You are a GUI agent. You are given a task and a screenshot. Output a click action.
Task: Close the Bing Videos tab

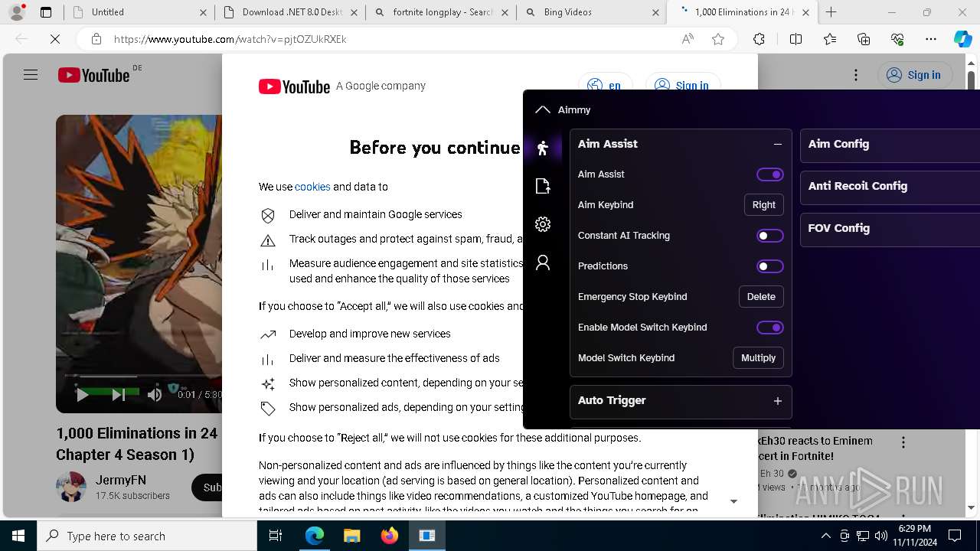(655, 12)
